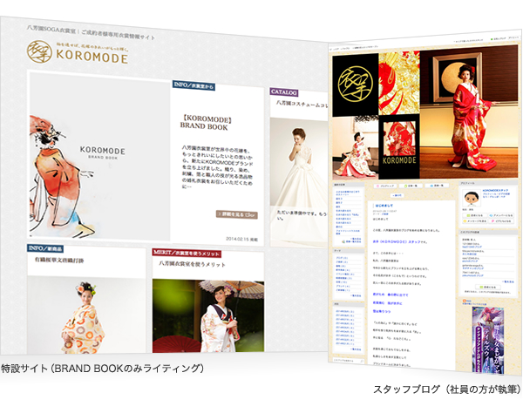
Task: Click the first pink-icon blog navigation button
Action: [x=385, y=186]
